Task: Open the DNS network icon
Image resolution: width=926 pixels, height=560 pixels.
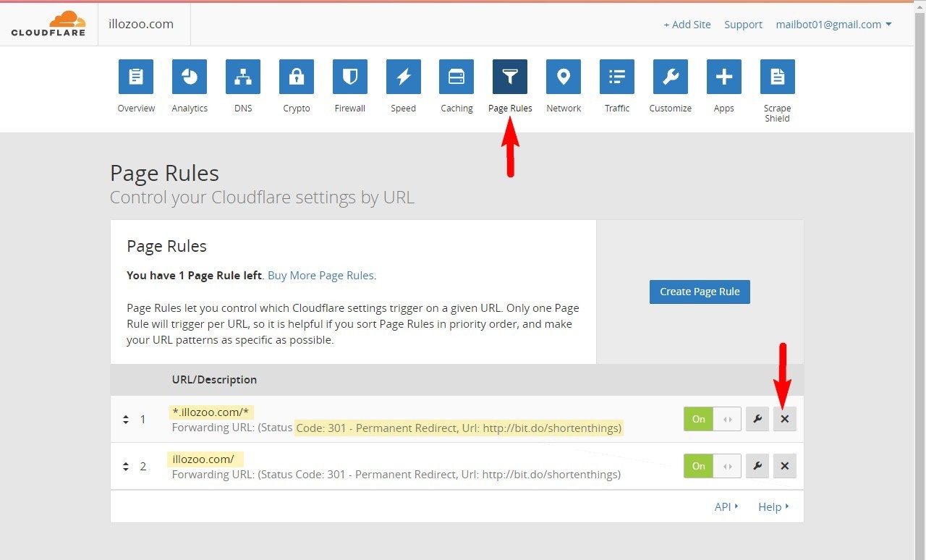Action: coord(243,77)
